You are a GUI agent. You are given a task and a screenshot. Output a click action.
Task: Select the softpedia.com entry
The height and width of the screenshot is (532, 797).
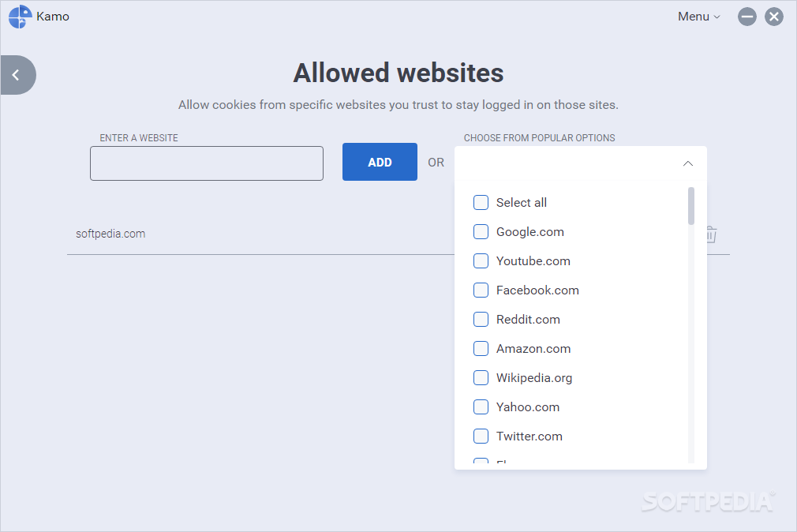click(x=110, y=234)
